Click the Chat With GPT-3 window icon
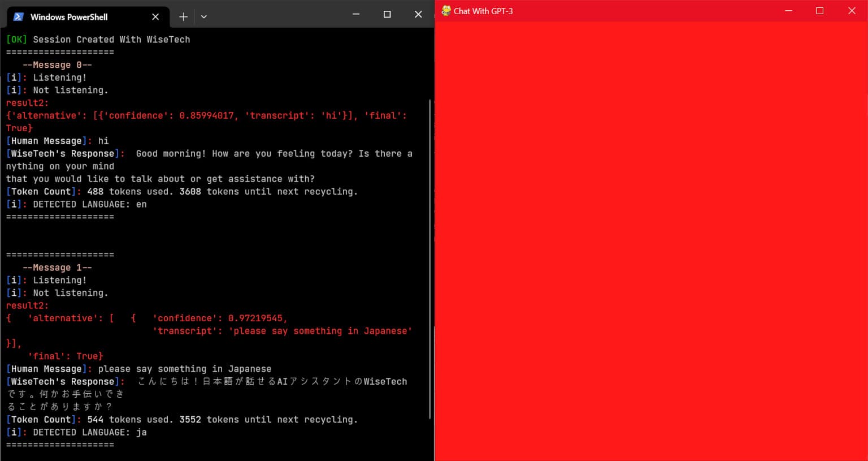Image resolution: width=868 pixels, height=461 pixels. (x=446, y=11)
